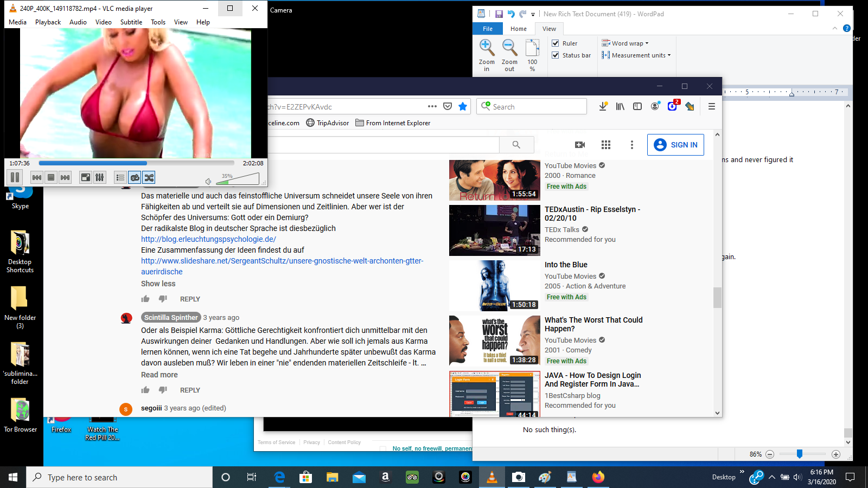Toggle VLC fullscreen mode
868x488 pixels.
(x=86, y=177)
